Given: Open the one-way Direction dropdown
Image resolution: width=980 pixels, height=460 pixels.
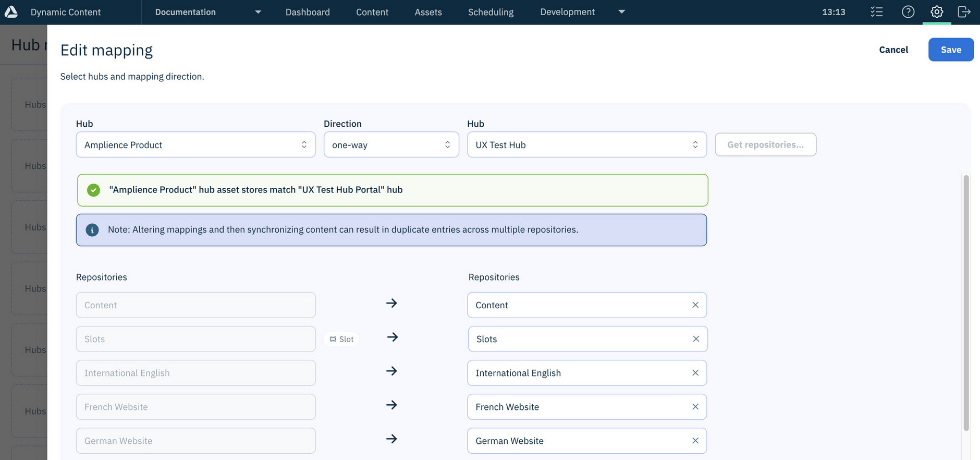Looking at the screenshot, I should [x=391, y=144].
